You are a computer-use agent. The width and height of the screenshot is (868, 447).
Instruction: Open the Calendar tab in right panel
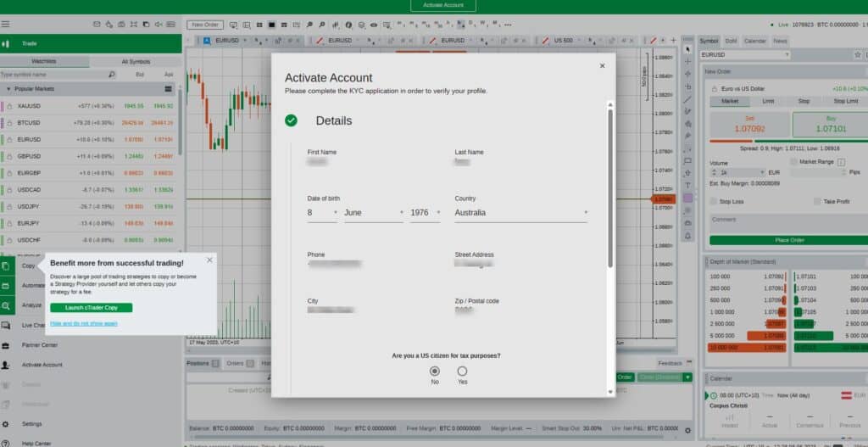755,41
